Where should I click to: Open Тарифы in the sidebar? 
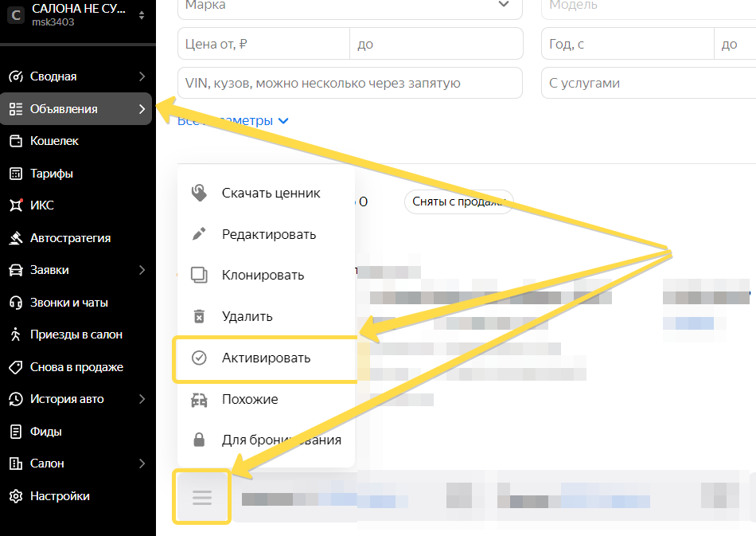click(x=52, y=174)
